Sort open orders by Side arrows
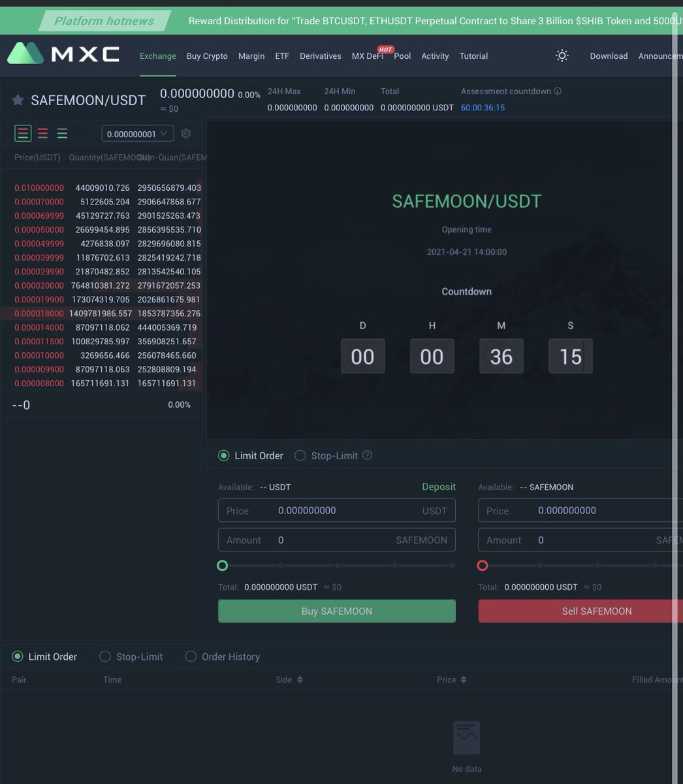The width and height of the screenshot is (683, 784). 300,679
